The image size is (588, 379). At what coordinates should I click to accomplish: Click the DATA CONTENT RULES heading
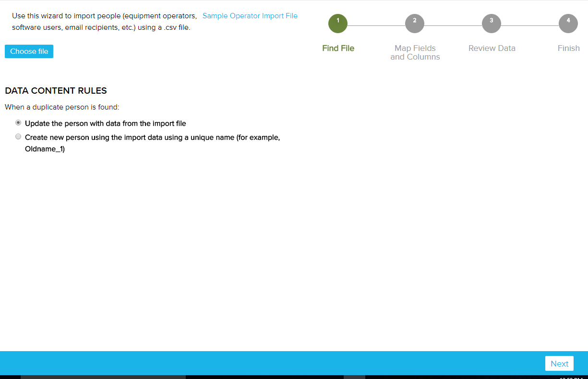coord(56,90)
